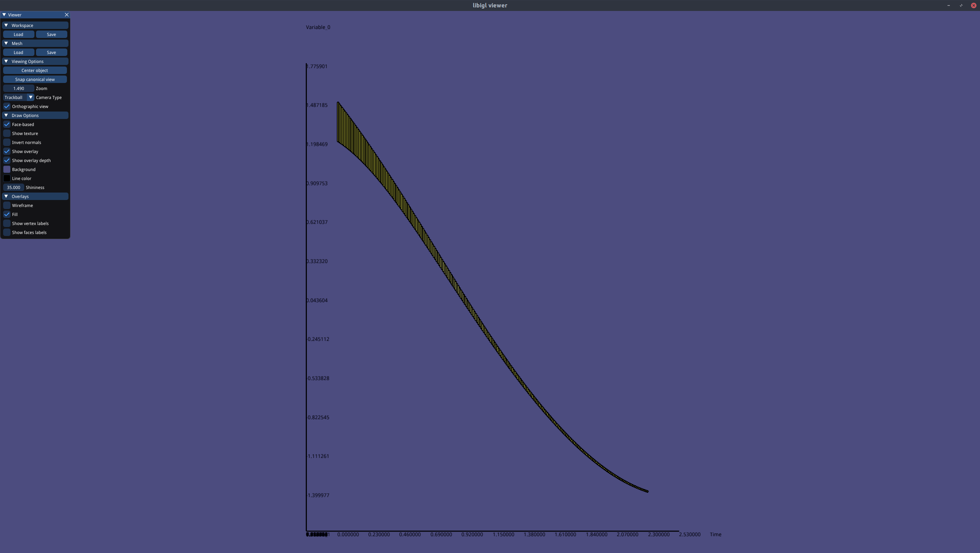Collapse the Viewer panel triangle
Screen dimensions: 980x553
pos(4,15)
